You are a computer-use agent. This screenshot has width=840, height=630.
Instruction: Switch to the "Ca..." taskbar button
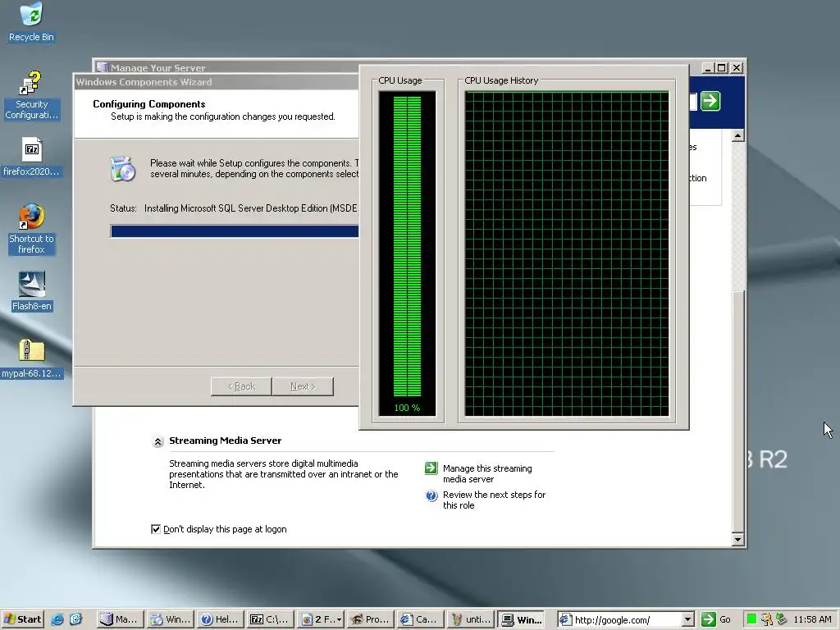420,619
